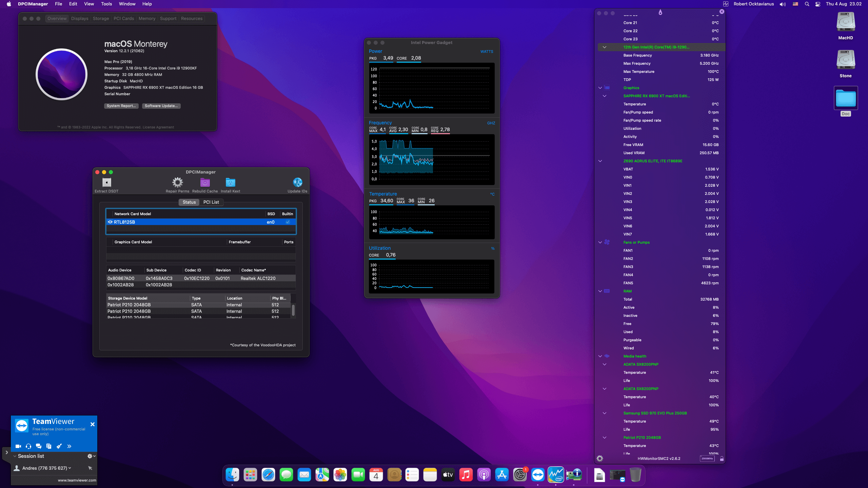Open the TeamViewer chat bubbles icon
This screenshot has width=868, height=488.
pyautogui.click(x=39, y=446)
